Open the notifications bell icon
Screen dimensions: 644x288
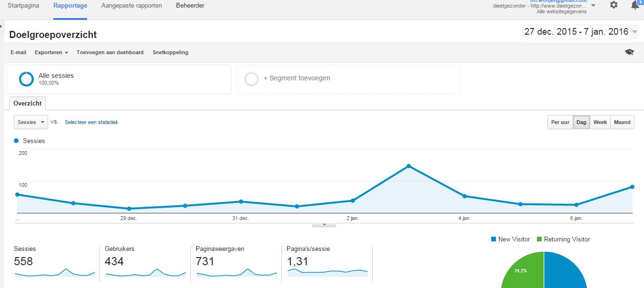[x=635, y=5]
